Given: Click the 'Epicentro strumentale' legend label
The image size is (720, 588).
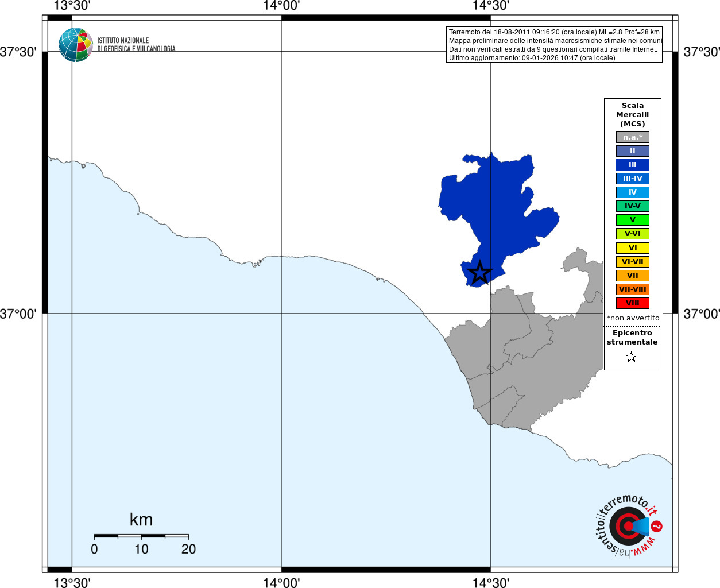Looking at the screenshot, I should (632, 338).
